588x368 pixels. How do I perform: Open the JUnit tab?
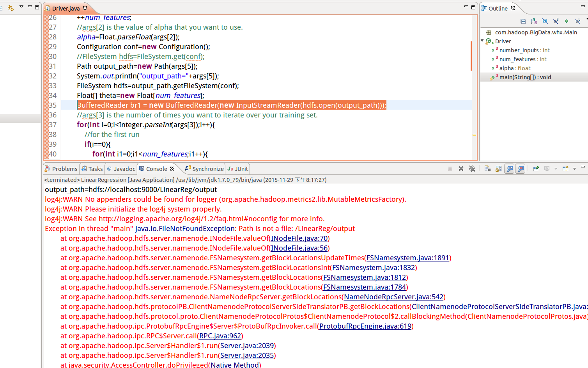click(238, 169)
